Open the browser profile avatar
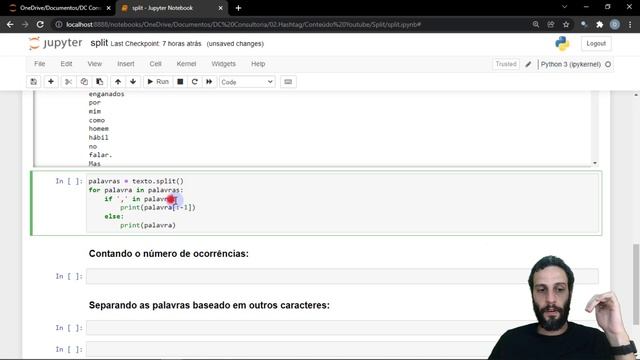640x360 pixels. tap(615, 24)
